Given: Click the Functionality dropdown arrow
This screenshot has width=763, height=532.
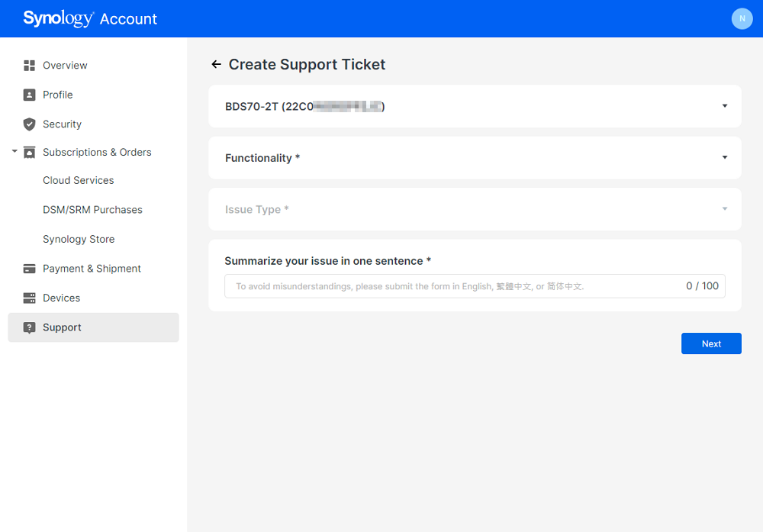Looking at the screenshot, I should click(x=725, y=157).
